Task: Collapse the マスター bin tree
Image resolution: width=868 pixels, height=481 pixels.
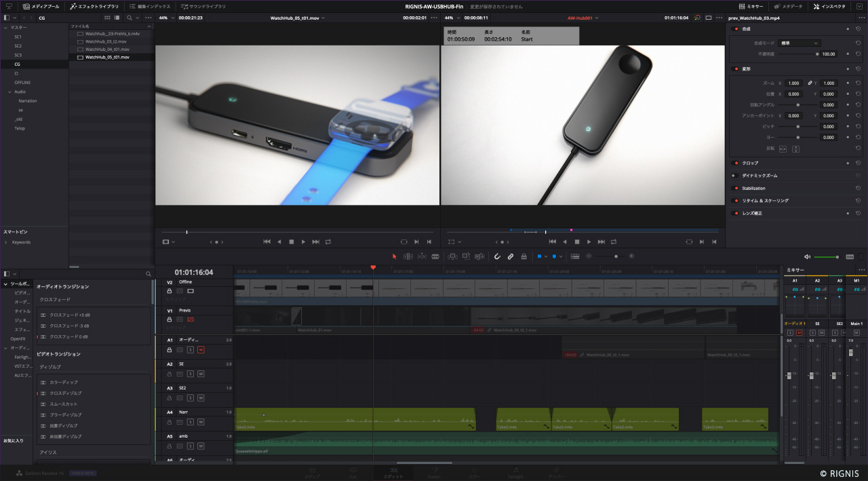Action: click(5, 27)
